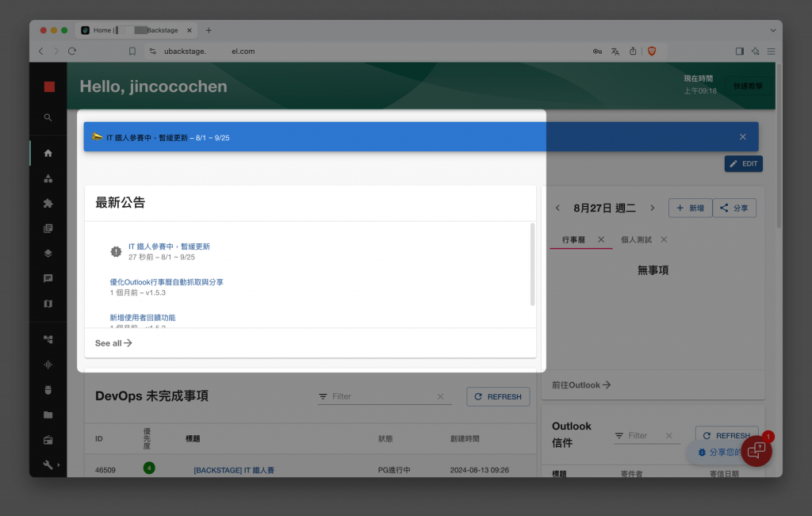Open the chat message icon in sidebar
This screenshot has width=812, height=516.
[48, 278]
